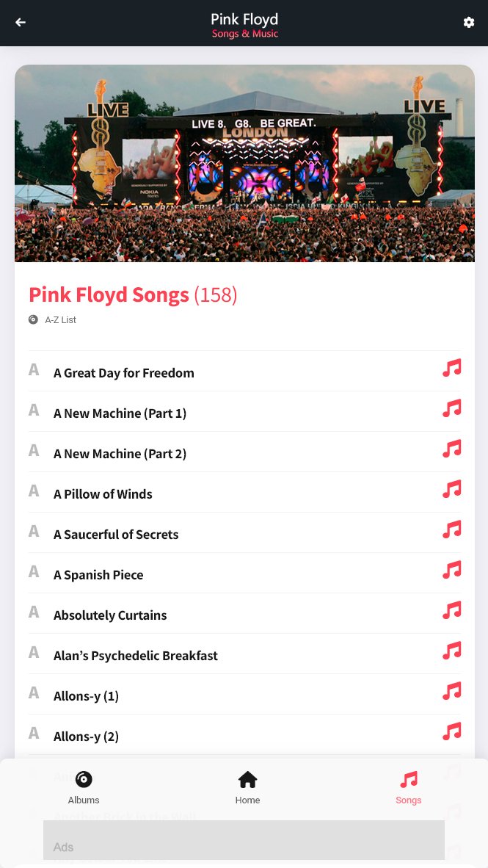The image size is (488, 868).
Task: Click the Ads banner
Action: point(244,840)
